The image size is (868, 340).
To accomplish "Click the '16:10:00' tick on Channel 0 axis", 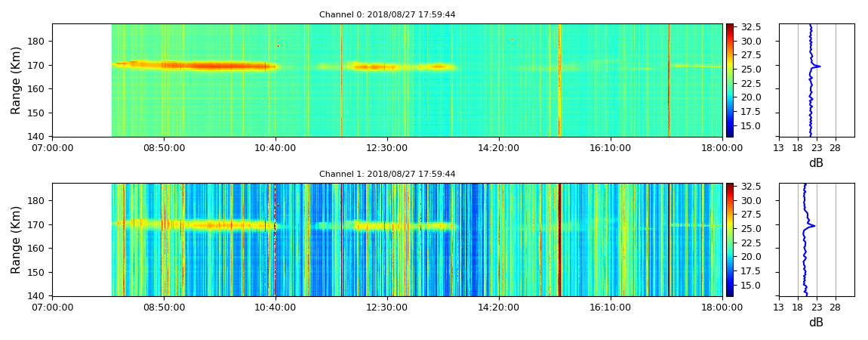I will click(x=611, y=148).
